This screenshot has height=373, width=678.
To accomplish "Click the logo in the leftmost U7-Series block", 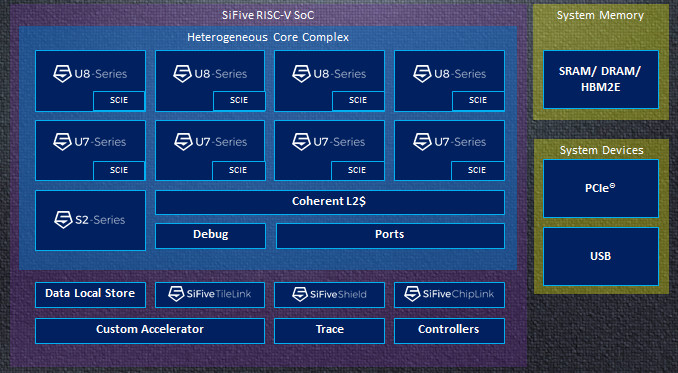I will (x=62, y=142).
